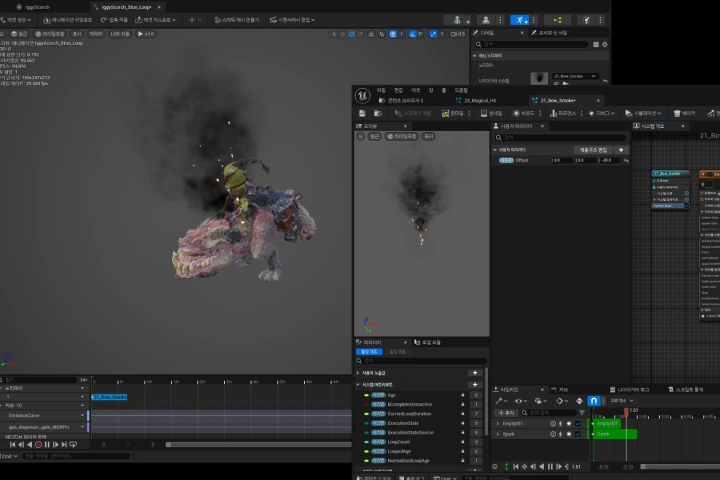Screen dimensions: 720x480
Task: Click the Unreal Engine logo in Niagara editor
Action: coord(363,96)
